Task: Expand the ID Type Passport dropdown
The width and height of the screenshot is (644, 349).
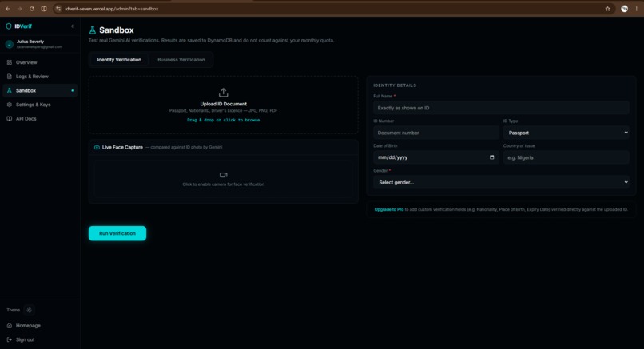Action: (566, 133)
